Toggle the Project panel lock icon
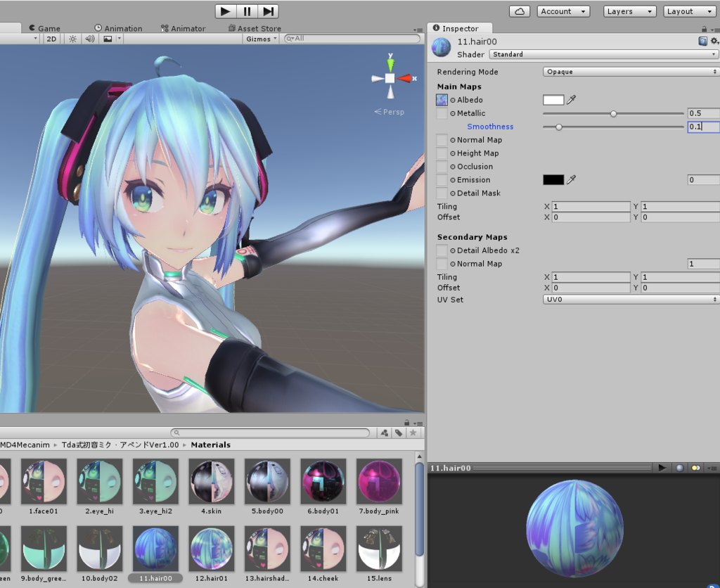The image size is (720, 588). (407, 423)
